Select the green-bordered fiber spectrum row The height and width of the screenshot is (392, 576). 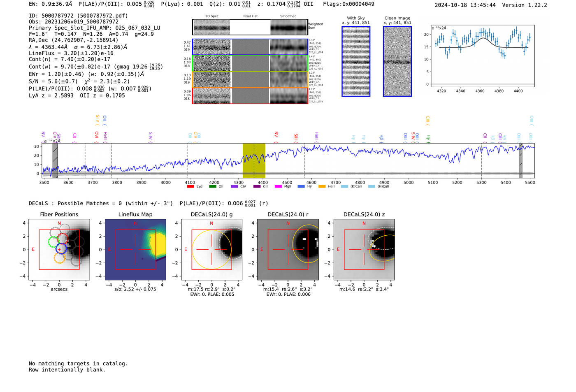point(250,63)
